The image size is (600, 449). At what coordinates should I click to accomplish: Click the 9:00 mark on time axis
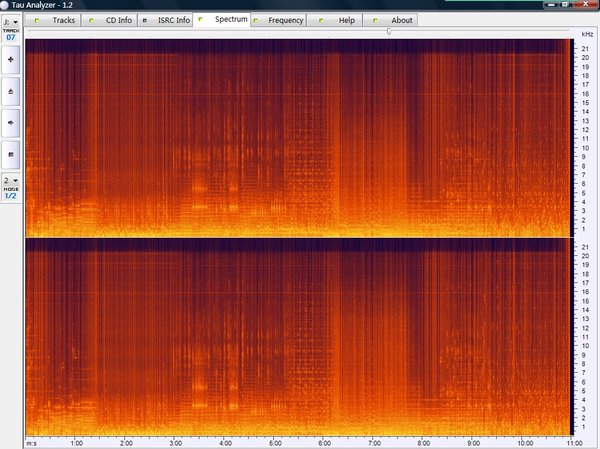473,443
